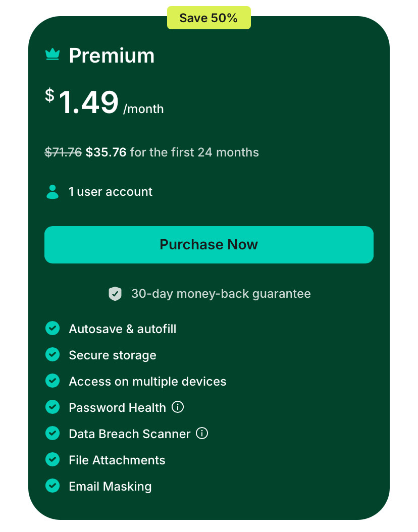The image size is (418, 532).
Task: Click the Premium plan title
Action: pyautogui.click(x=112, y=56)
